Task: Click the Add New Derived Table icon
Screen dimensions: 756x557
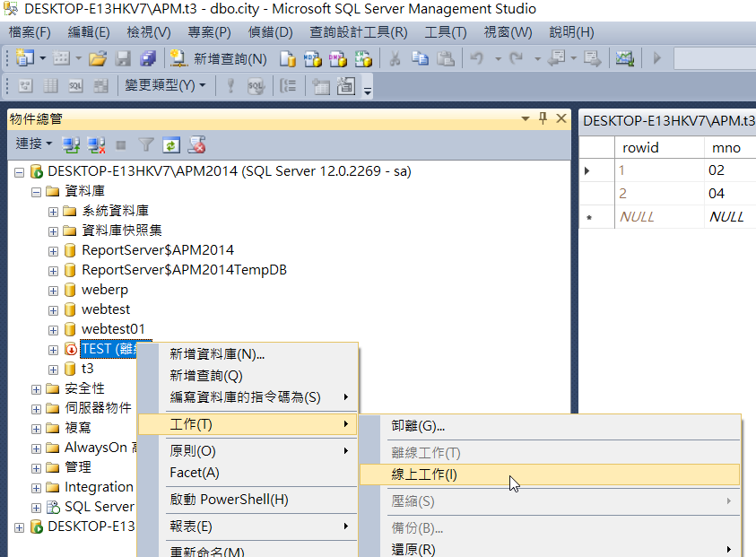Action: (x=345, y=86)
